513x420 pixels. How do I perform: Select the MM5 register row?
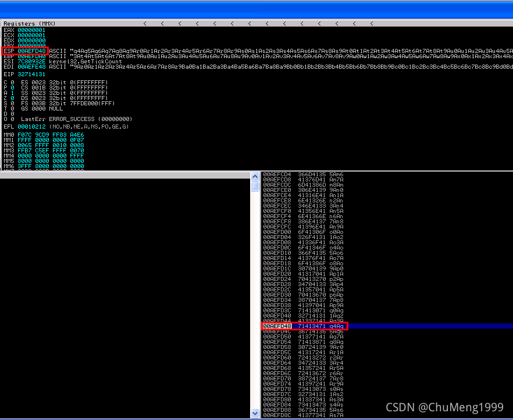[x=44, y=161]
